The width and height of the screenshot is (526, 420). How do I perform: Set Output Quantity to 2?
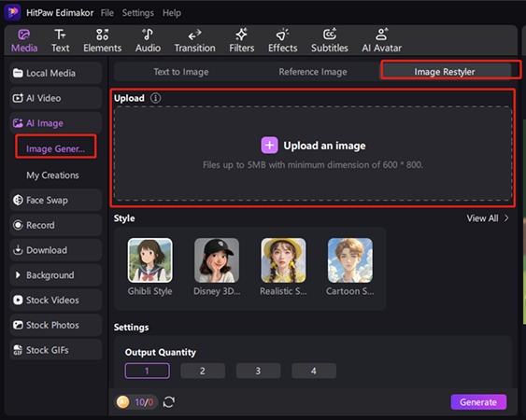point(203,371)
